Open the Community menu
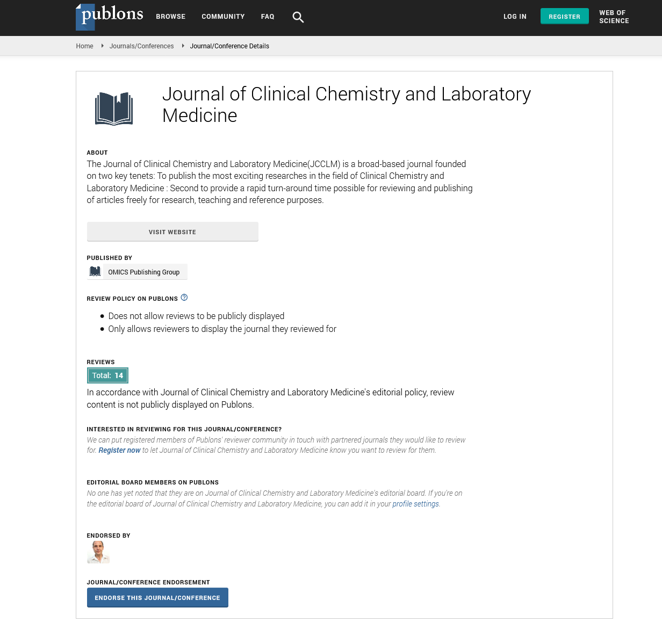Viewport: 662px width, 644px height. (x=223, y=17)
